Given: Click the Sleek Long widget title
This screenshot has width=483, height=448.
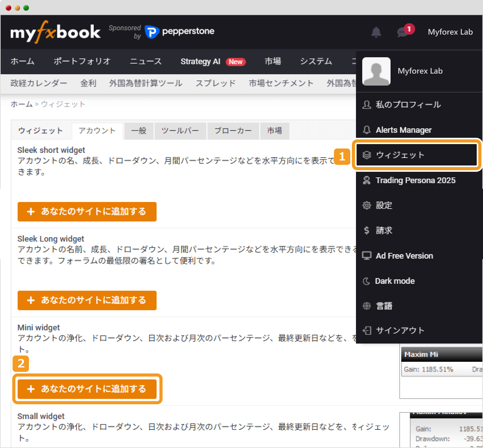Looking at the screenshot, I should [x=51, y=239].
